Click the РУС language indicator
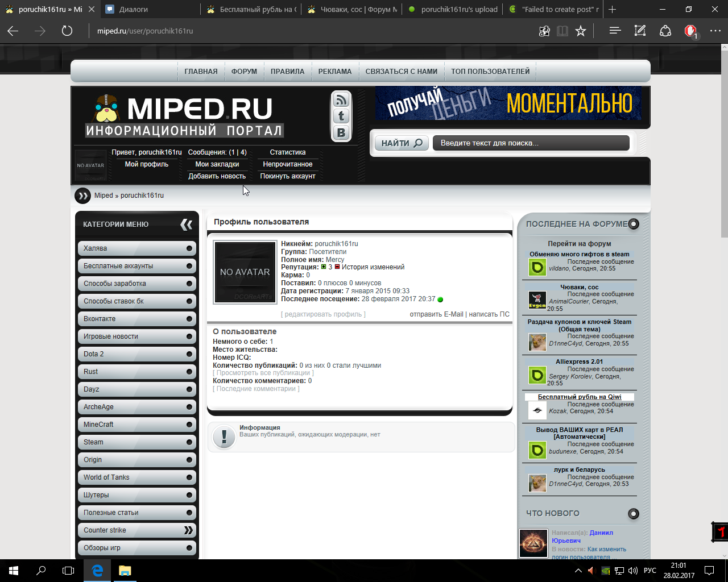Viewport: 728px width, 582px height. 650,571
